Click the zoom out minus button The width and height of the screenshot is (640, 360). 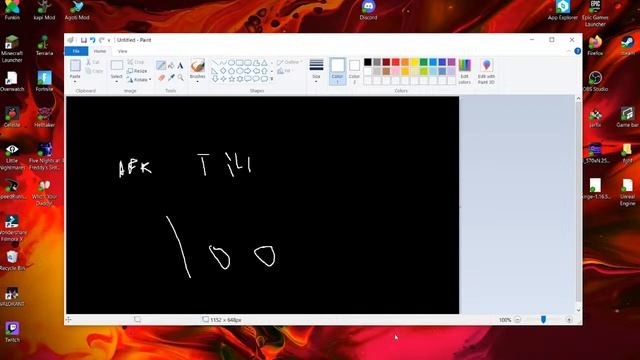(518, 320)
